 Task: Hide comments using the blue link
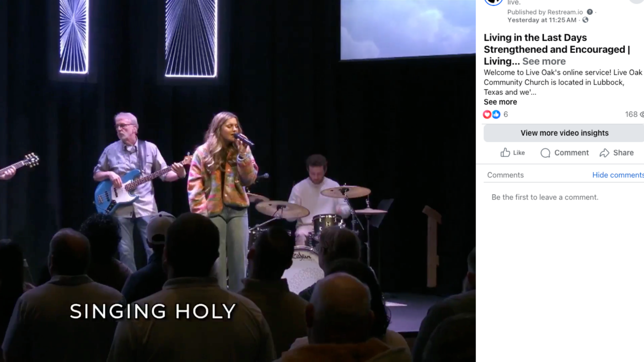coord(618,175)
